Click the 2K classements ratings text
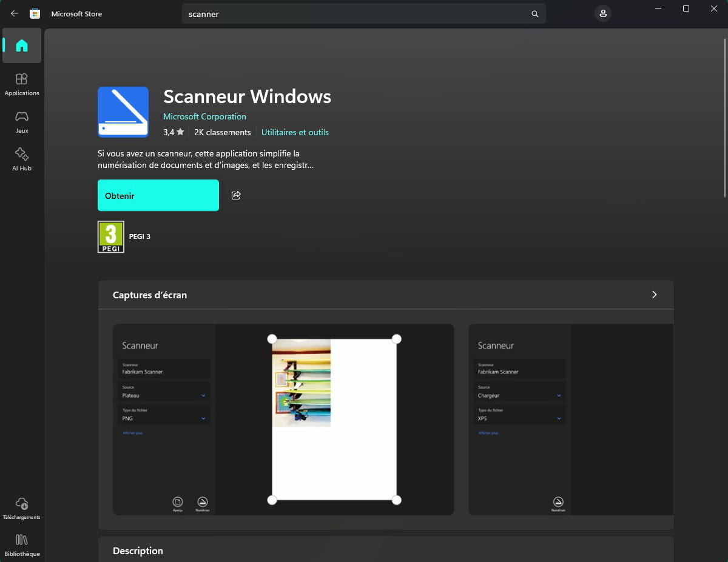Screen dimensions: 728x562 tap(222, 132)
